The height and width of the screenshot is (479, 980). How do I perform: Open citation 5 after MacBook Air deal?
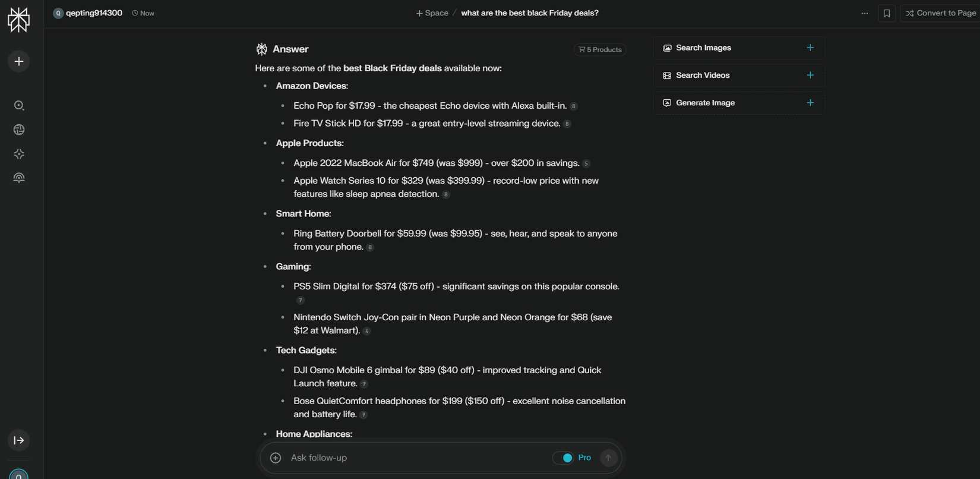coord(586,163)
